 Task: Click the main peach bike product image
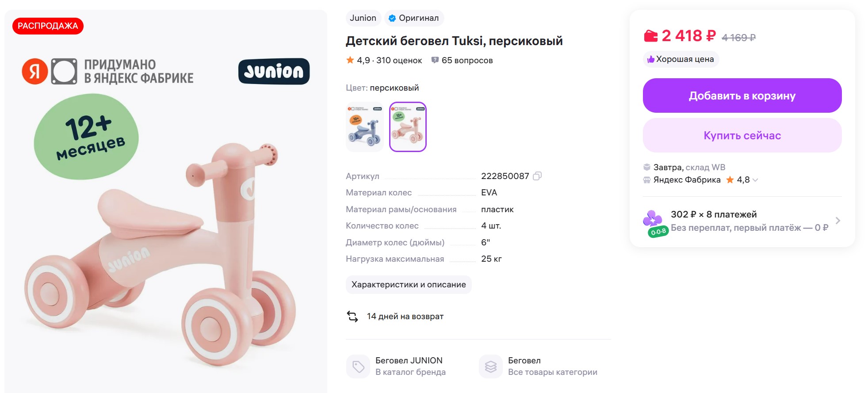[166, 248]
